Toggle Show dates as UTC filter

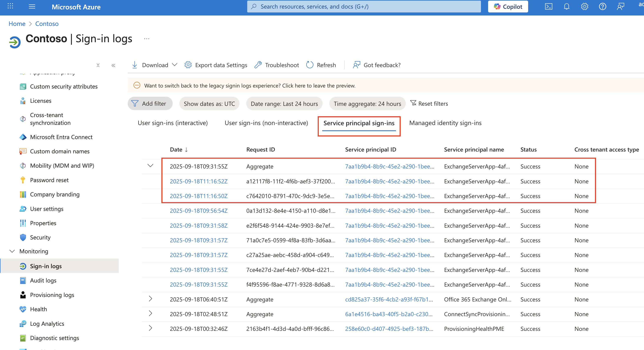[x=209, y=104]
